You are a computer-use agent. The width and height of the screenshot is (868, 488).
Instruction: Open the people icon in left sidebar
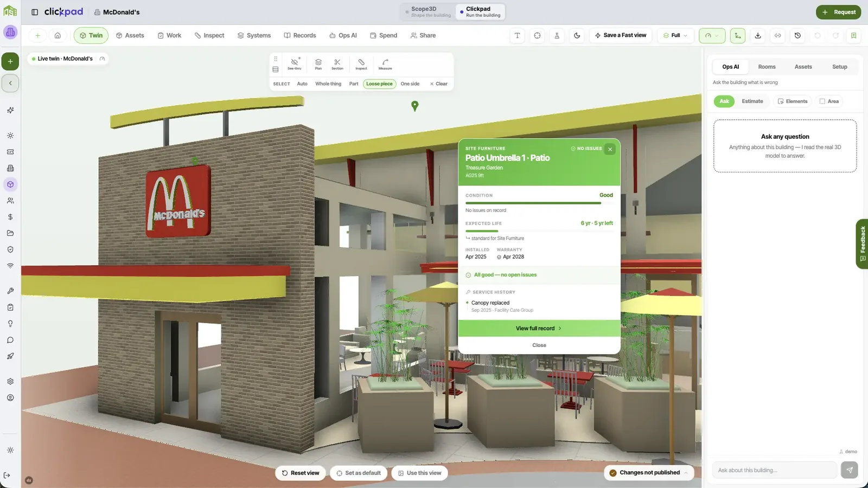[10, 201]
